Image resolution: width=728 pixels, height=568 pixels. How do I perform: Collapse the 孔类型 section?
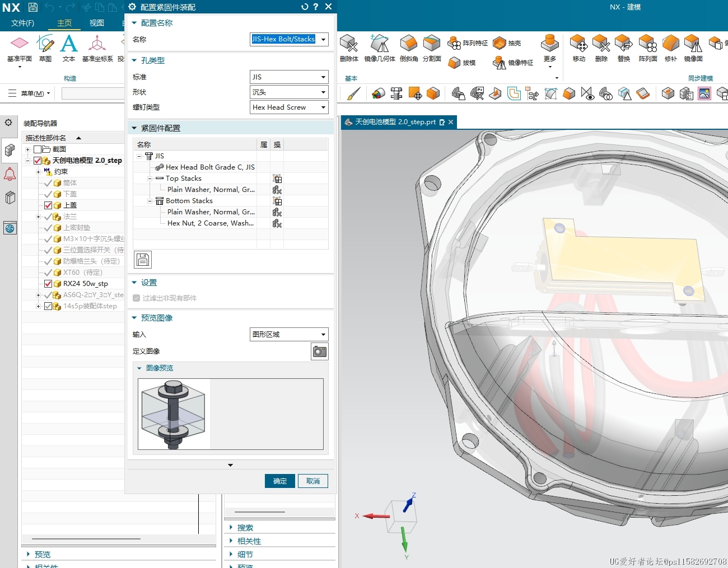point(134,60)
